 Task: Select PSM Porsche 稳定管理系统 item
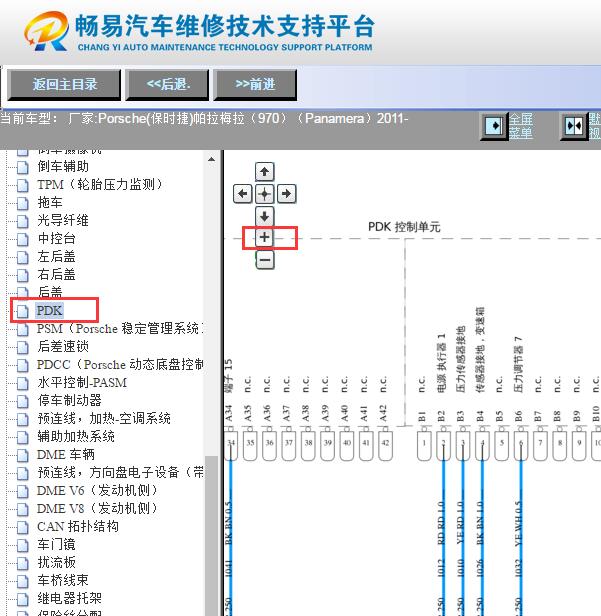click(120, 329)
